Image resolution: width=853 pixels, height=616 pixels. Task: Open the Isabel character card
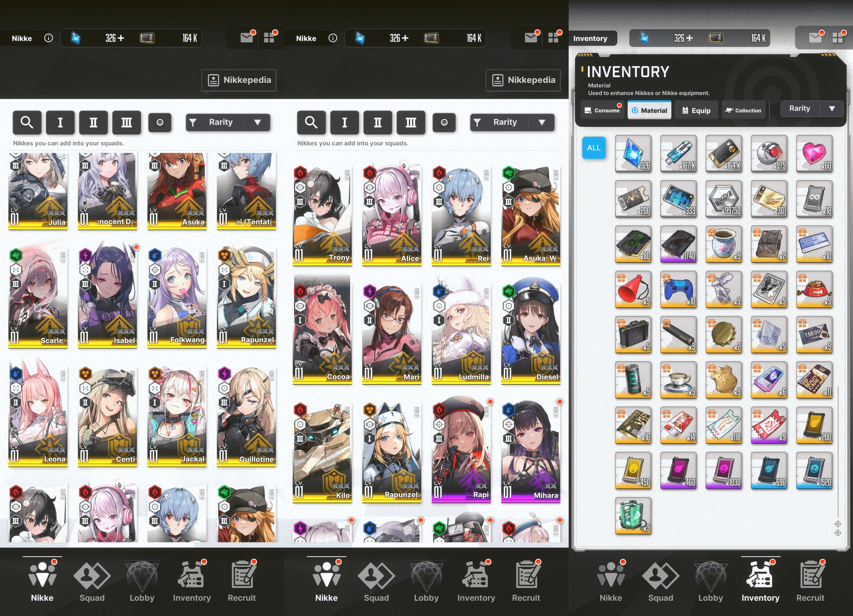(x=107, y=298)
